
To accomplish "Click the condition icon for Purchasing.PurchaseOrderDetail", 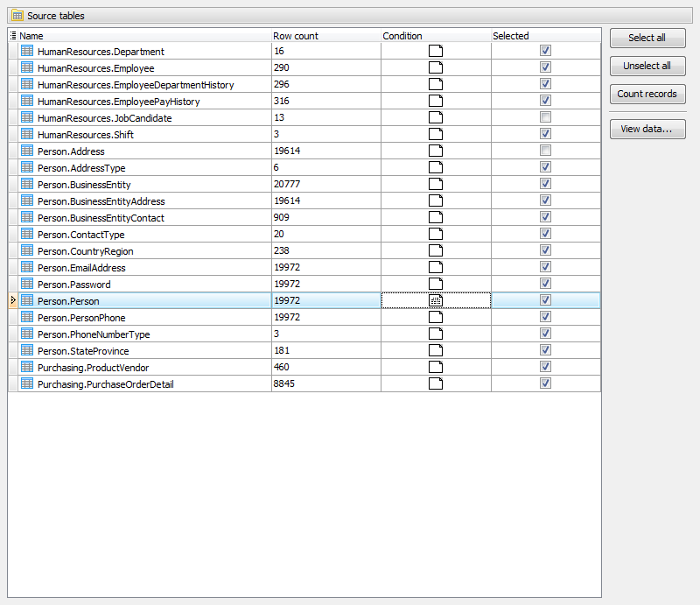I will [x=436, y=383].
